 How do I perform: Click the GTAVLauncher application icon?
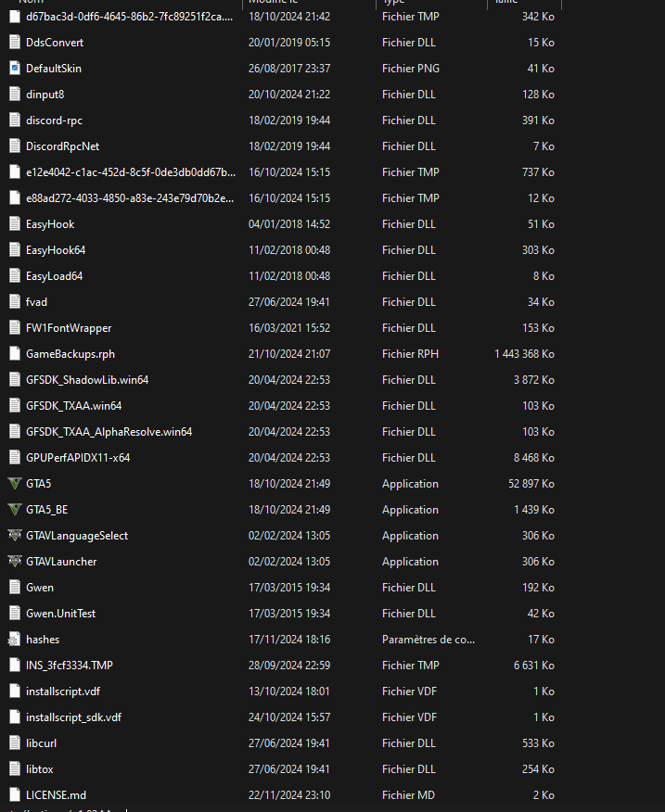coord(14,562)
